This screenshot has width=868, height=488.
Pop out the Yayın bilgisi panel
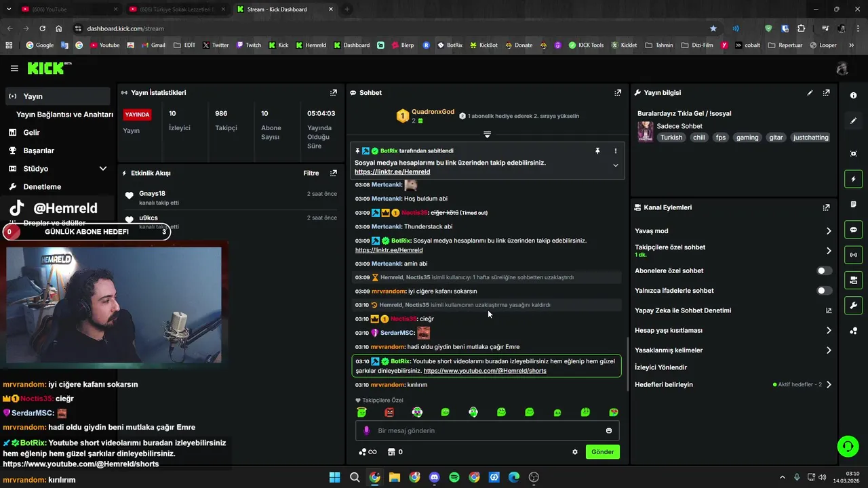coord(826,93)
